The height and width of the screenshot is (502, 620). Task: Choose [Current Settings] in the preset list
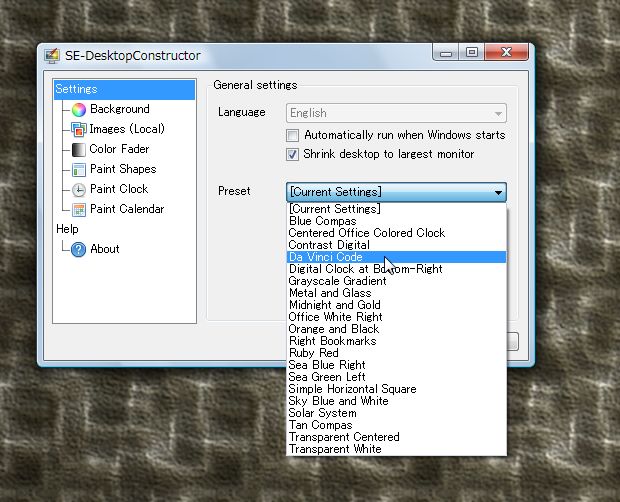click(x=396, y=209)
